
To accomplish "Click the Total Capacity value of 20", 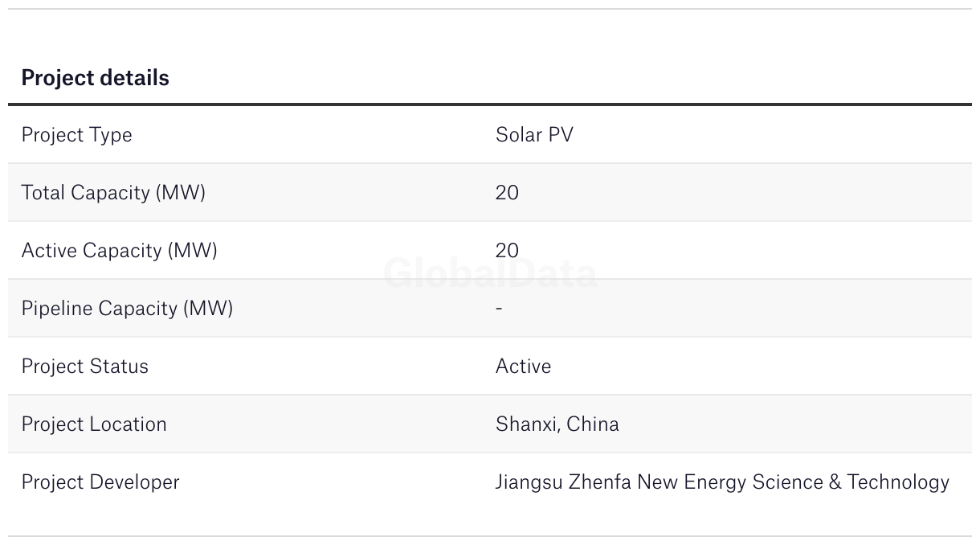I will pos(507,193).
